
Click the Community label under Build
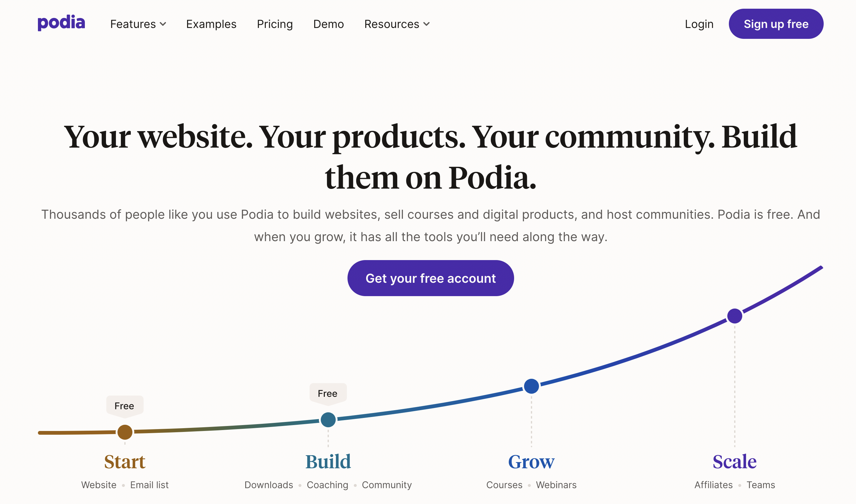pos(387,485)
